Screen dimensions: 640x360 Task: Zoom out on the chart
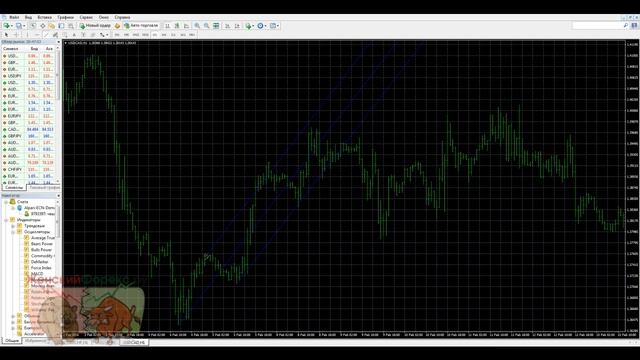click(206, 26)
